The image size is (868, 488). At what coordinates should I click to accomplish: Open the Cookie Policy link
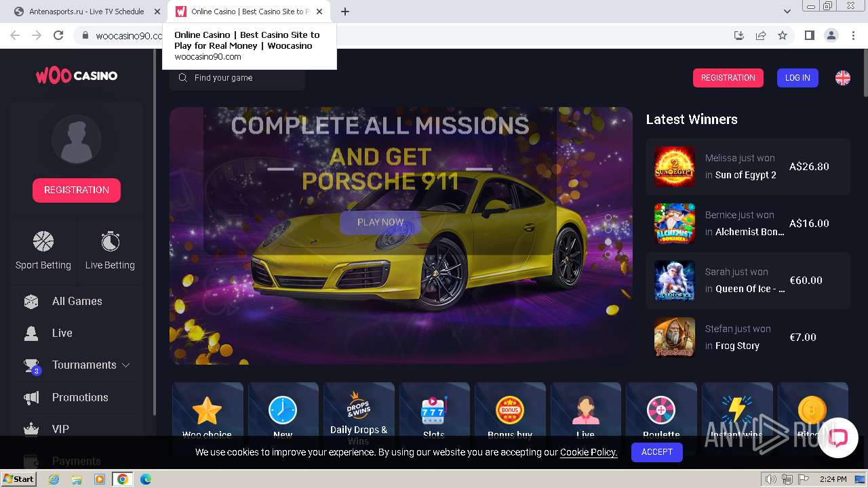tap(589, 452)
